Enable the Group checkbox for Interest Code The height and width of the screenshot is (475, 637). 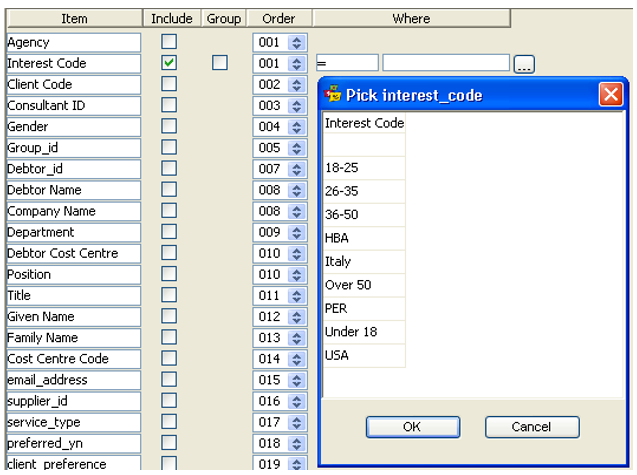[220, 63]
